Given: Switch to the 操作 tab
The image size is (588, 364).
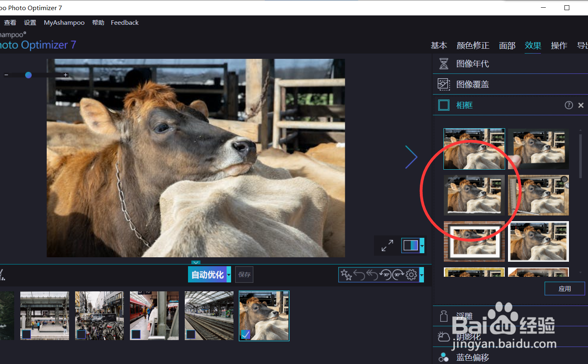Looking at the screenshot, I should [x=559, y=45].
